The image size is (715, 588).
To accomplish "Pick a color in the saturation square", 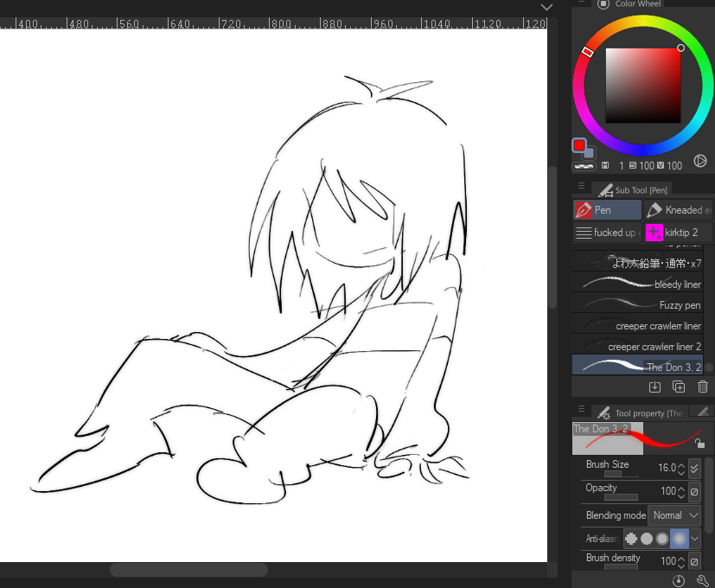I will pos(643,86).
